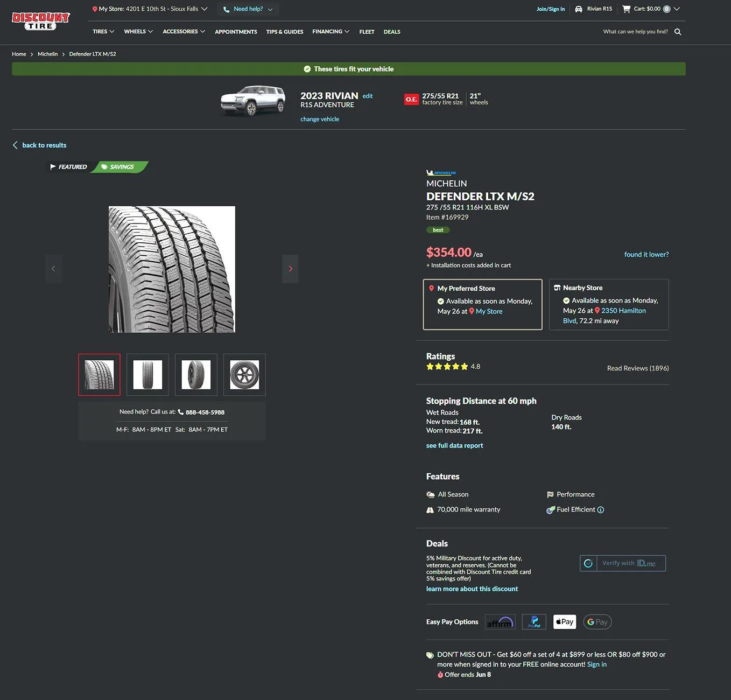
Task: Click back to results link
Action: [x=44, y=145]
